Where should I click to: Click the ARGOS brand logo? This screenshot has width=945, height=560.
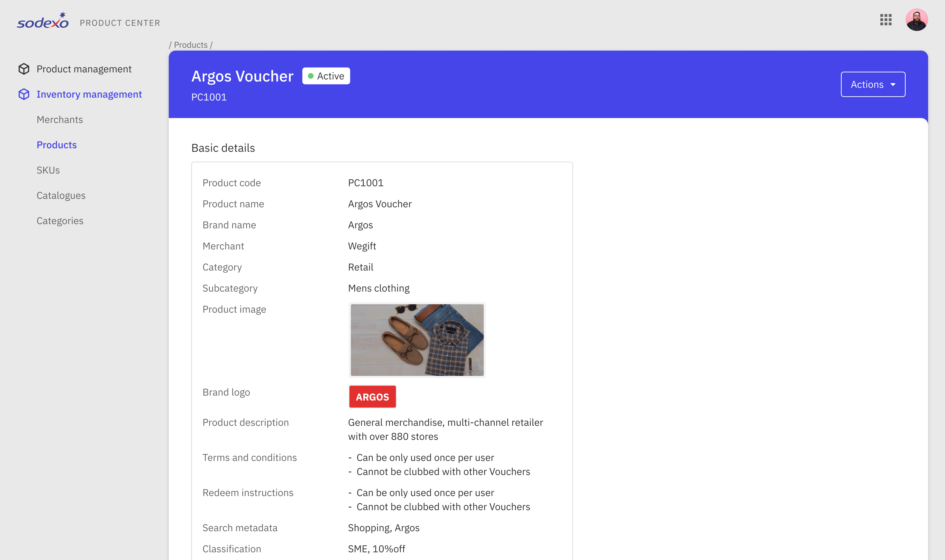coord(372,397)
